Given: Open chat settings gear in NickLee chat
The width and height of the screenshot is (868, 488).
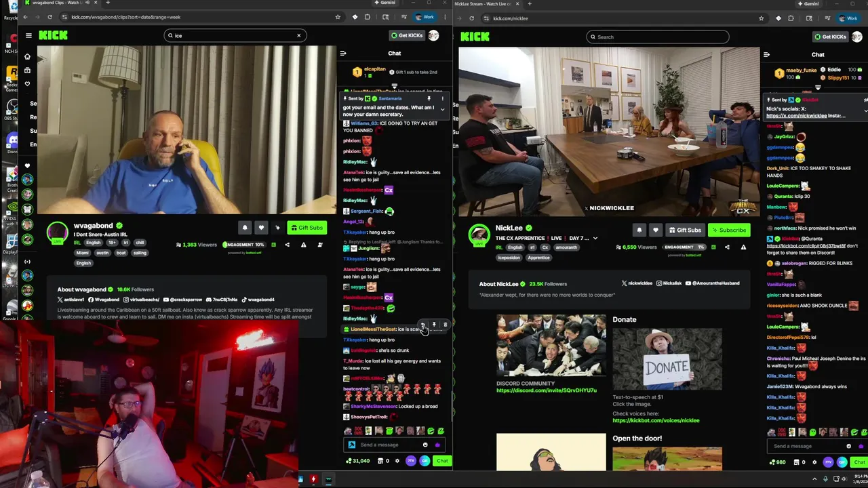Looking at the screenshot, I should tap(814, 462).
